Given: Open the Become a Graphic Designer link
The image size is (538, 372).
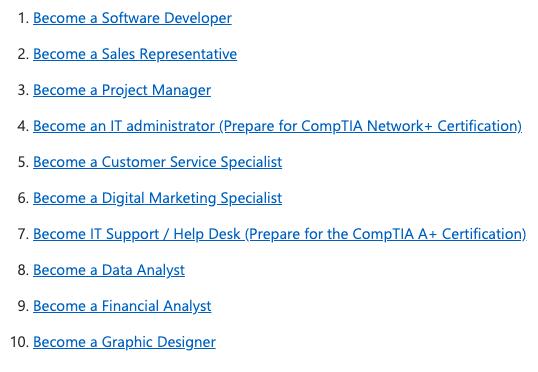Looking at the screenshot, I should [x=124, y=342].
